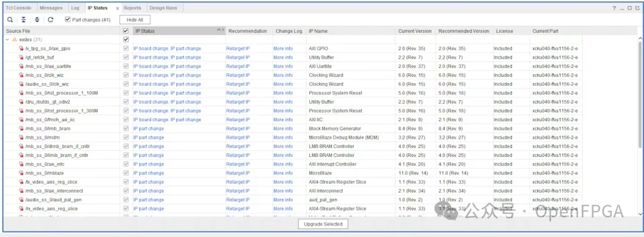644x237 pixels.
Task: Open More info link for AXI Uartlite
Action: tap(283, 66)
